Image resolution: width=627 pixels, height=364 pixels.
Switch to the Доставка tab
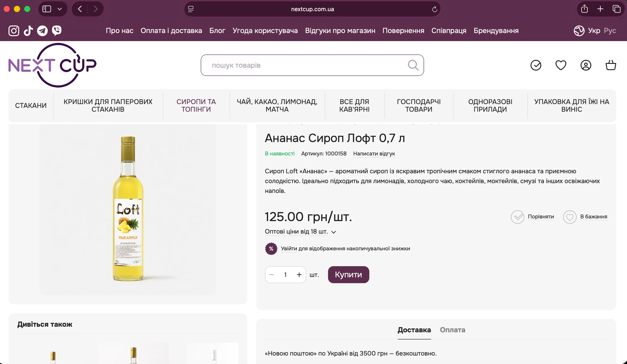414,330
